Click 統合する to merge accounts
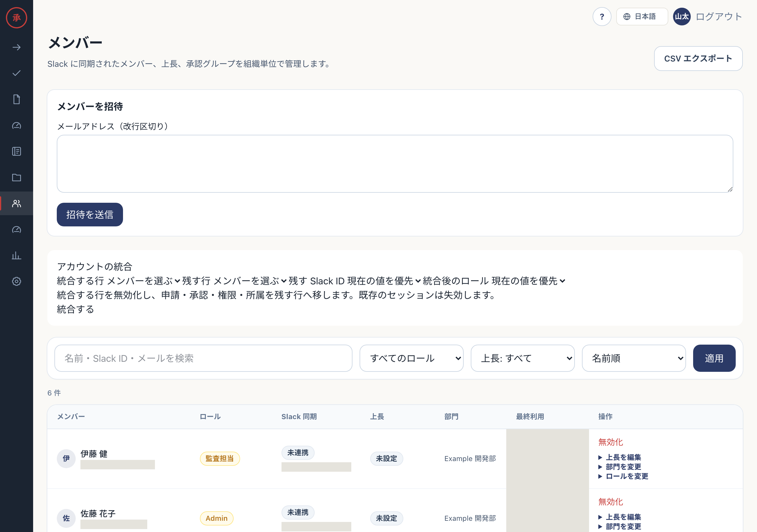Image resolution: width=757 pixels, height=532 pixels. point(75,309)
